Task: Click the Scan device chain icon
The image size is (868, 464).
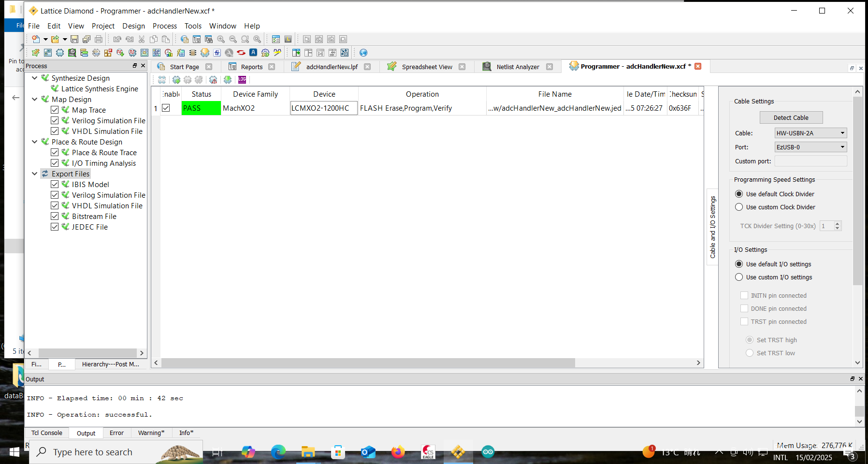Action: click(162, 80)
